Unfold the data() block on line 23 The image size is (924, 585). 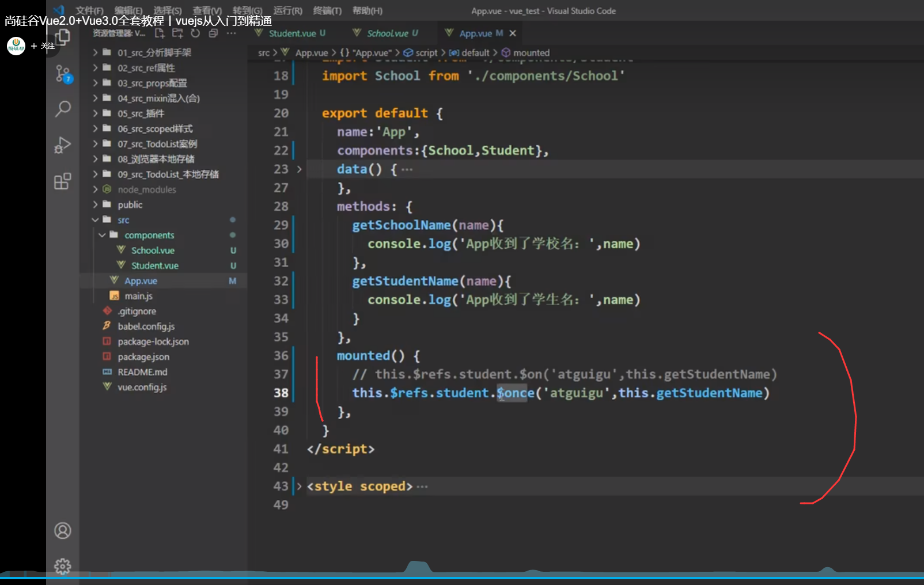299,169
